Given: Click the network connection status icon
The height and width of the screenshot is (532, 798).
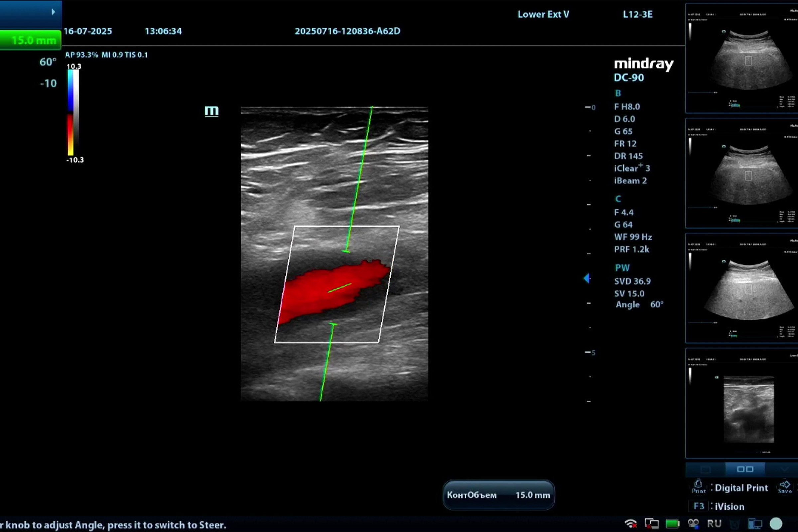Looking at the screenshot, I should point(652,523).
